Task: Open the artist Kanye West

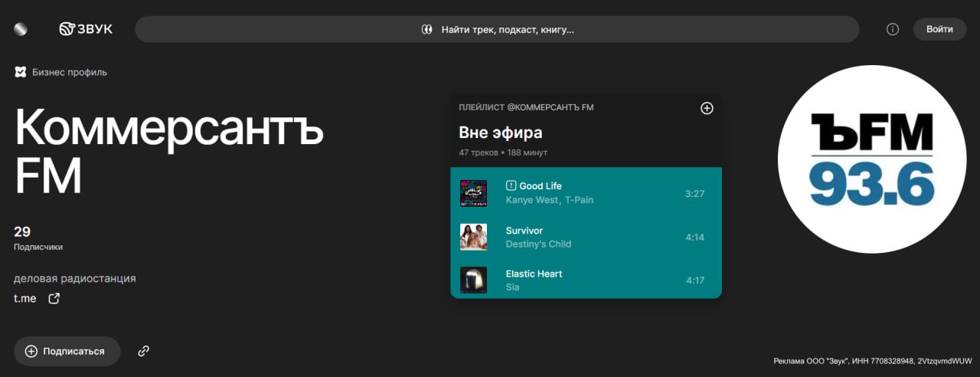Action: point(532,200)
